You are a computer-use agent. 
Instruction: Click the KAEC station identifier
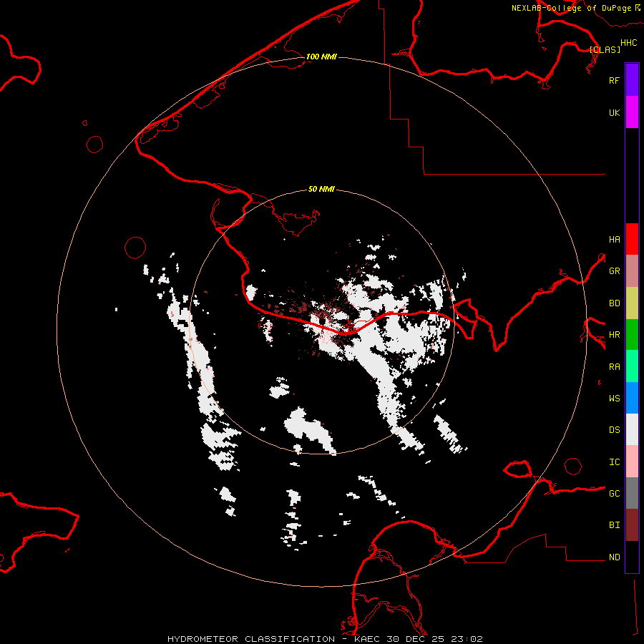[367, 639]
